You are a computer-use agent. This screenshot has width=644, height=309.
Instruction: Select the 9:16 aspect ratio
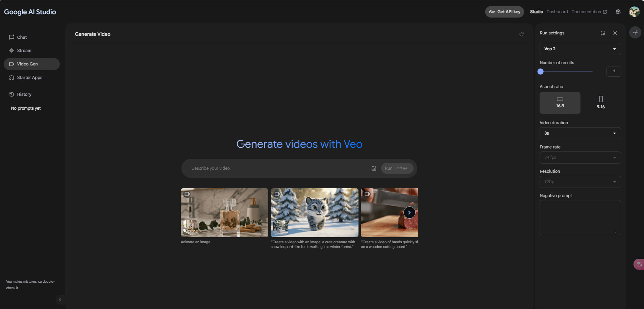pyautogui.click(x=600, y=103)
